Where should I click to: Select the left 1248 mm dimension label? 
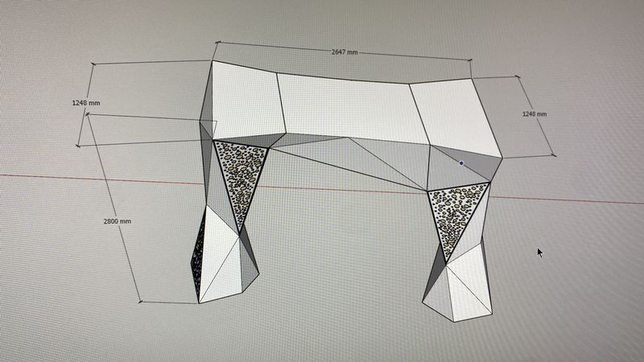coord(86,103)
